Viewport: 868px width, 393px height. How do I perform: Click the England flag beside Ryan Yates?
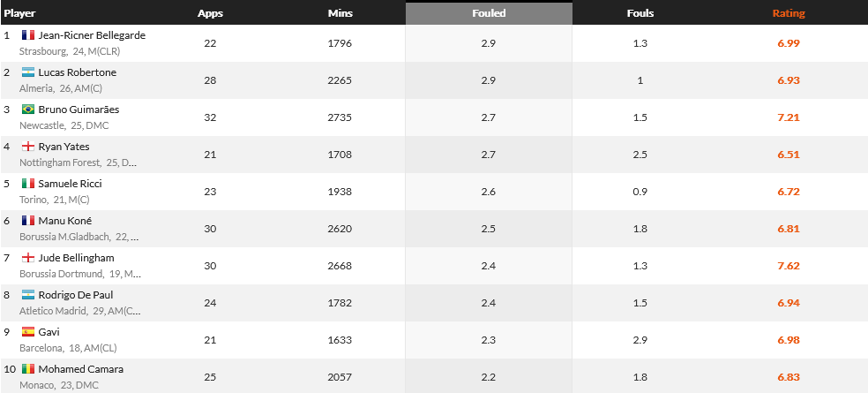pos(27,147)
